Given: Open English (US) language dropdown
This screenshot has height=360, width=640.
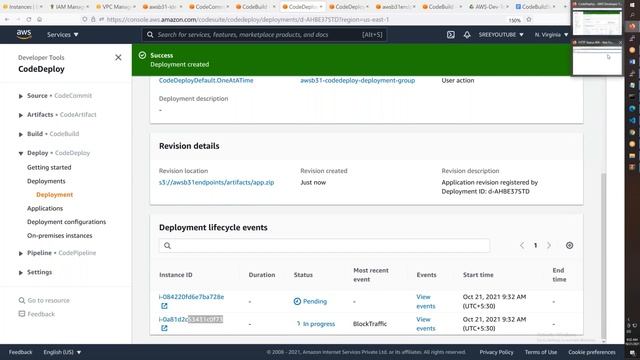Looking at the screenshot, I should (x=62, y=352).
